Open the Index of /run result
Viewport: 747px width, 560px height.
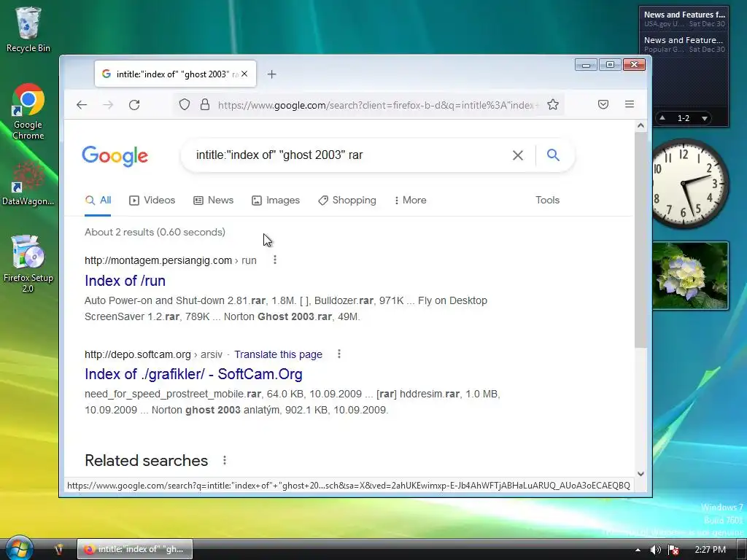click(x=125, y=281)
